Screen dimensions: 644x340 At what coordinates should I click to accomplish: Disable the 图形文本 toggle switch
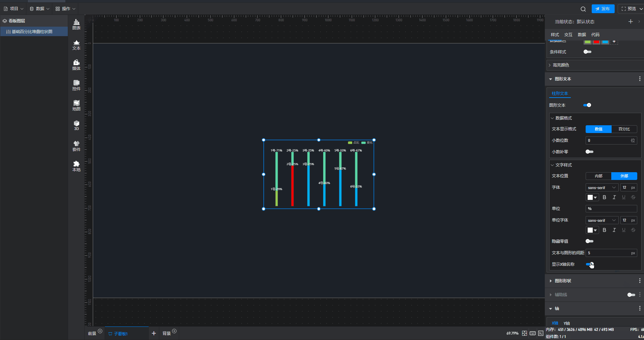click(587, 105)
